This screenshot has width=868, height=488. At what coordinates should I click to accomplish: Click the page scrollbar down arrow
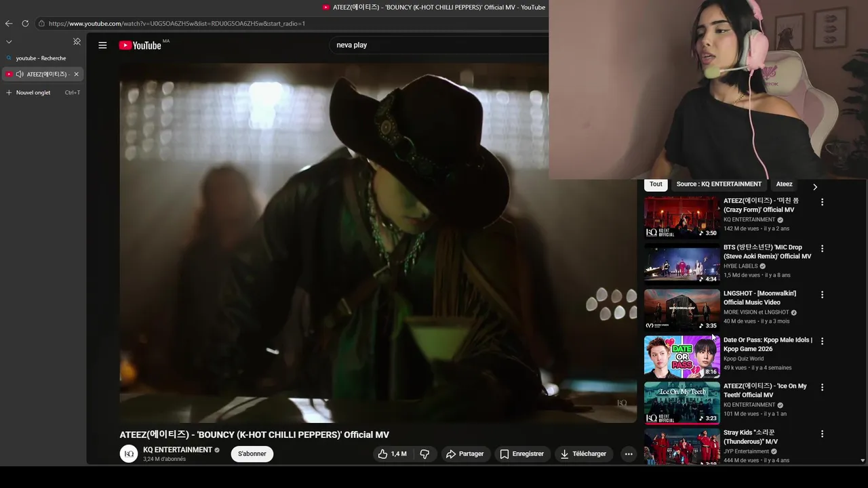863,460
